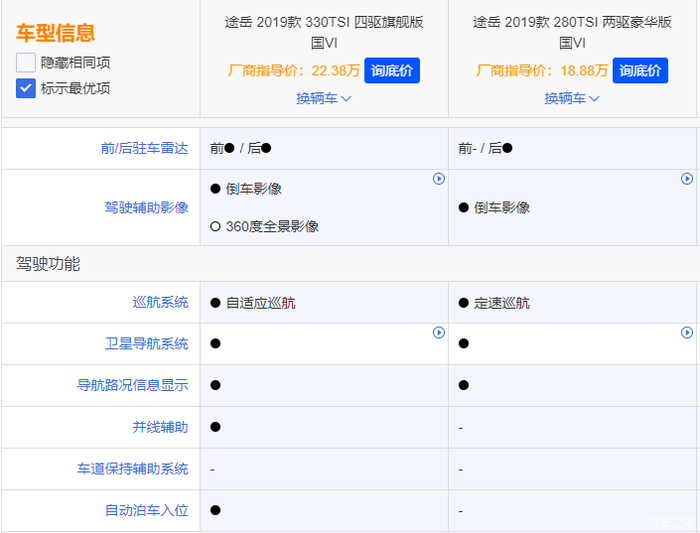Open the 前/后驻车雷达 parameter link
The height and width of the screenshot is (533, 700).
pos(144,148)
